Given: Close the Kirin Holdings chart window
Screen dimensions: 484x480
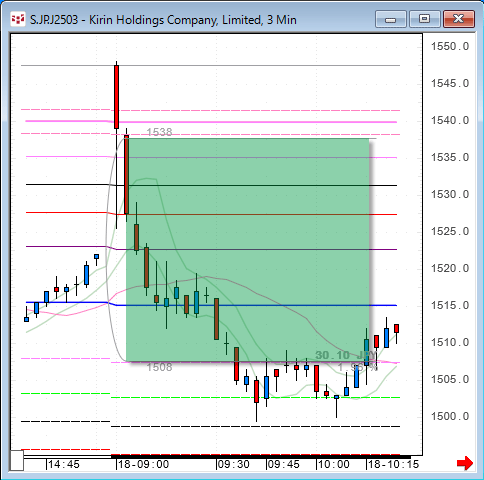Looking at the screenshot, I should coord(459,19).
